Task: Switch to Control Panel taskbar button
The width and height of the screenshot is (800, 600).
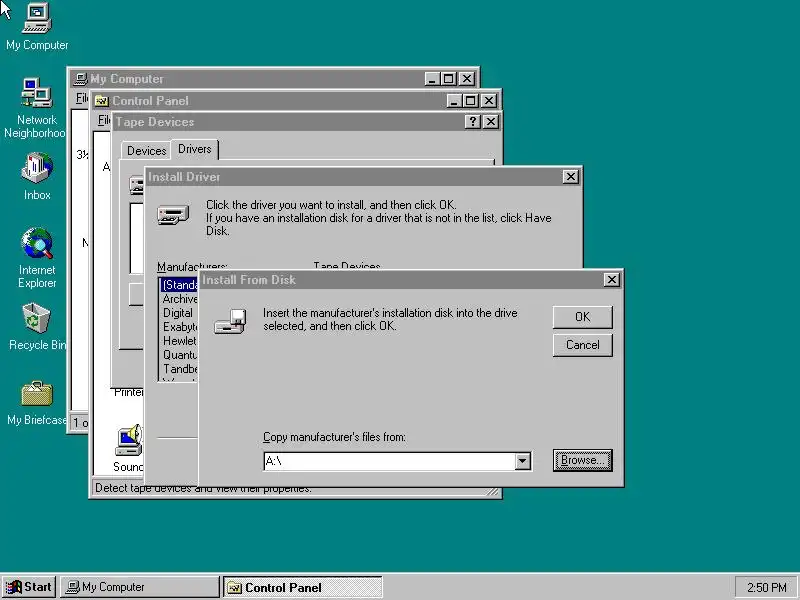Action: pyautogui.click(x=303, y=587)
